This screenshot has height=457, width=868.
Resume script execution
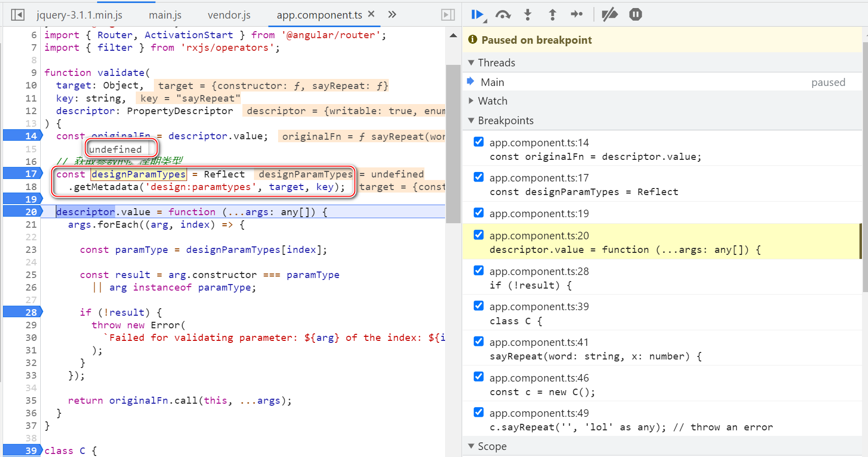(x=477, y=15)
